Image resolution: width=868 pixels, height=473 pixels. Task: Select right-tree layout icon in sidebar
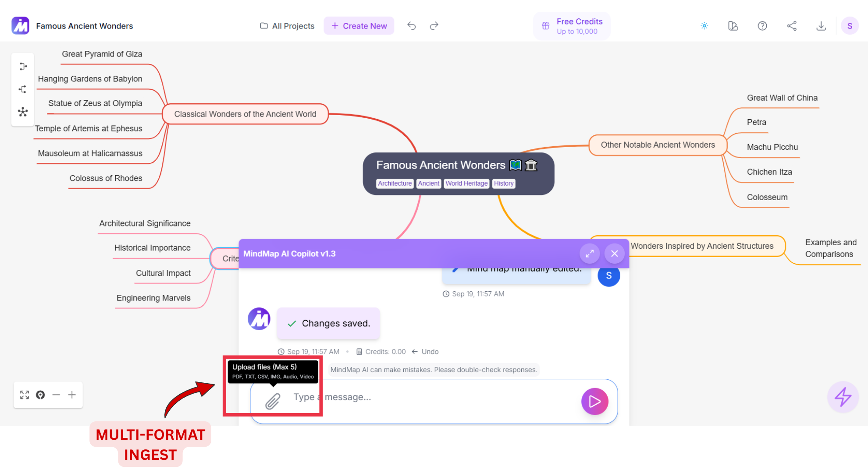23,67
